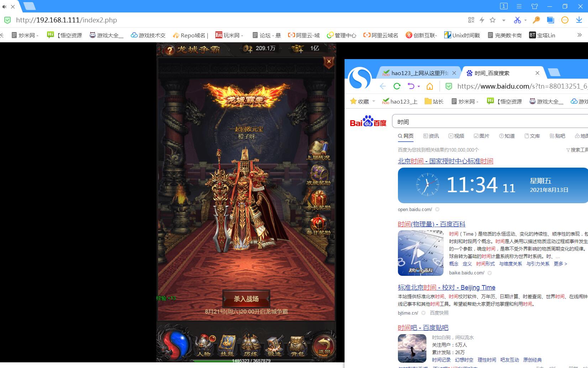This screenshot has height=368, width=588.
Task: Show more bookmarks with the double chevron
Action: [x=579, y=35]
